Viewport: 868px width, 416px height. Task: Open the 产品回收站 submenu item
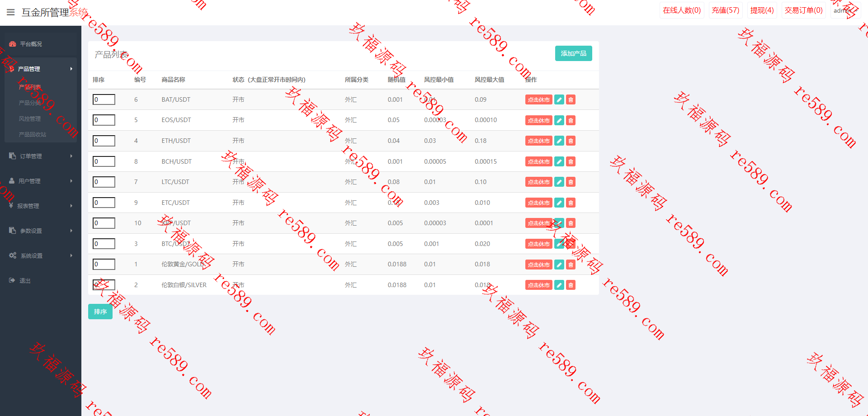tap(33, 134)
